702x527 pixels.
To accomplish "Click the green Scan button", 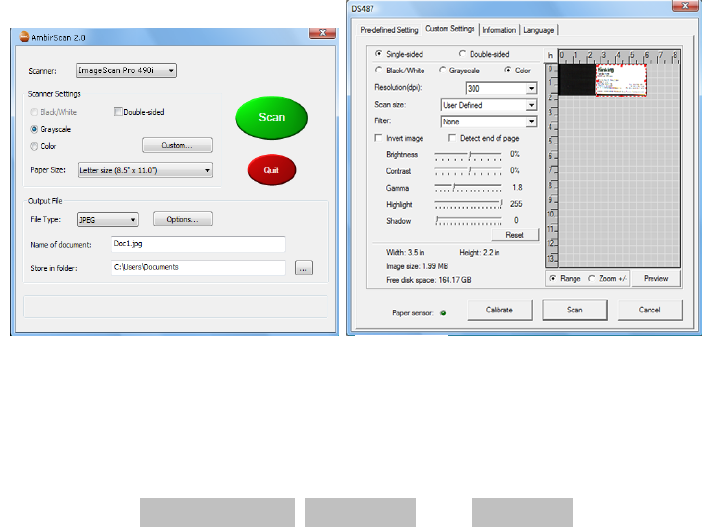I will pos(271,117).
